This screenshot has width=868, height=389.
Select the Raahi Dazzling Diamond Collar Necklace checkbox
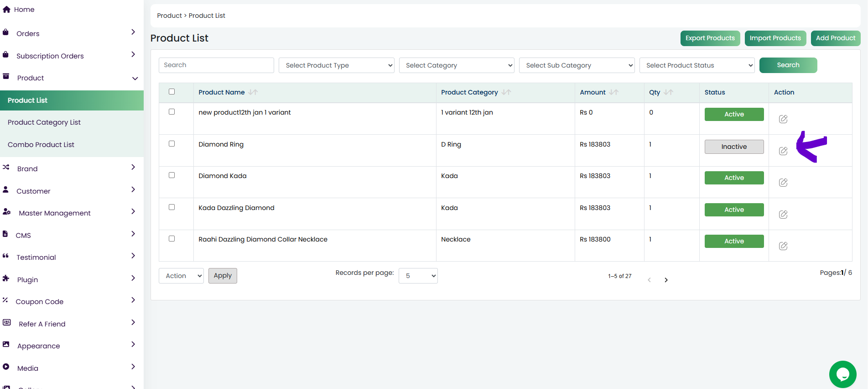click(172, 239)
